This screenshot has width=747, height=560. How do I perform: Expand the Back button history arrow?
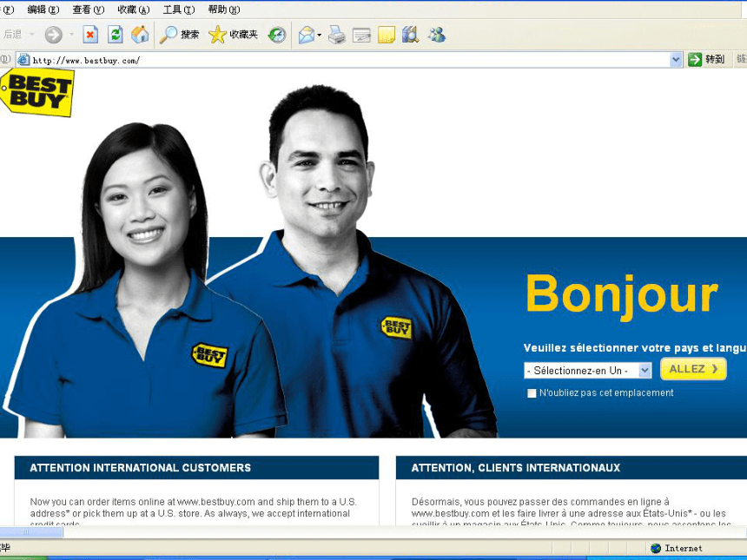click(32, 34)
